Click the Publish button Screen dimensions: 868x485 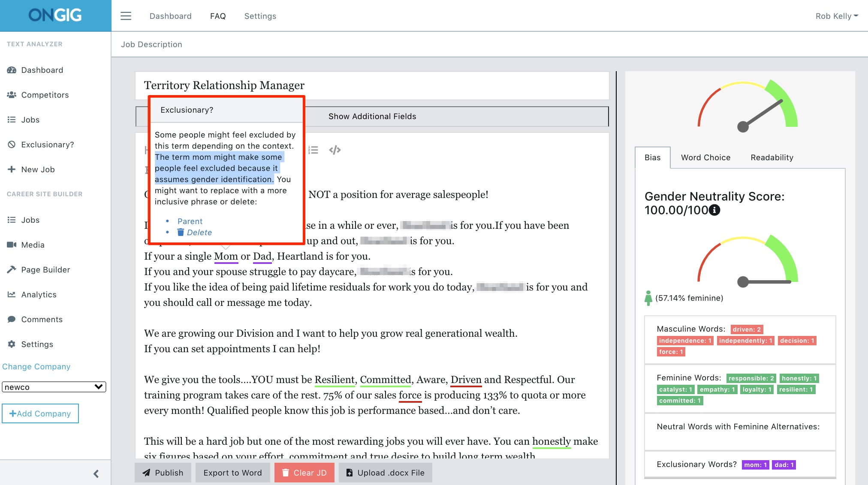tap(163, 473)
